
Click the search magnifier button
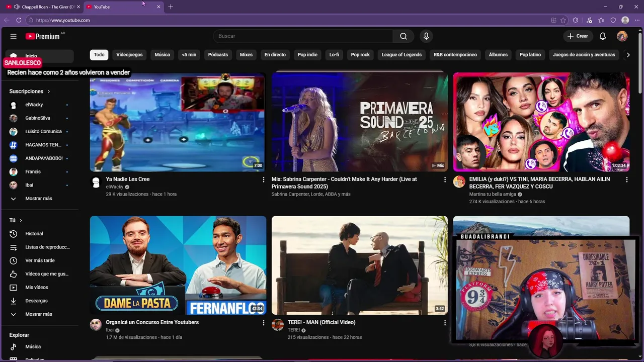tap(404, 36)
